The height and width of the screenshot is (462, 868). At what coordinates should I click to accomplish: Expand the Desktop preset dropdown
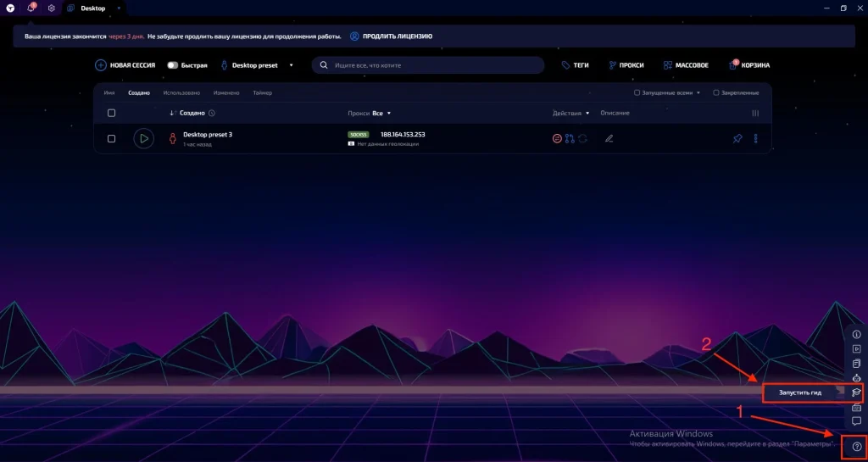tap(292, 65)
